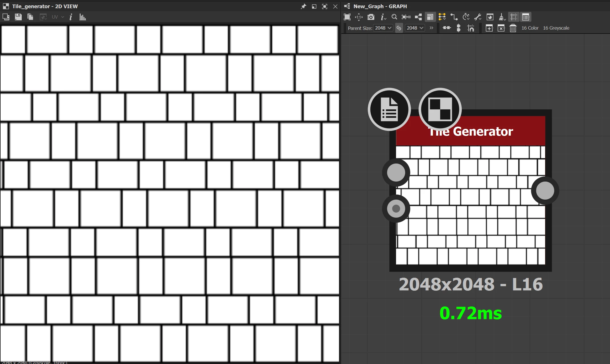Click the trash delete icon in graph toolbar

click(x=513, y=28)
